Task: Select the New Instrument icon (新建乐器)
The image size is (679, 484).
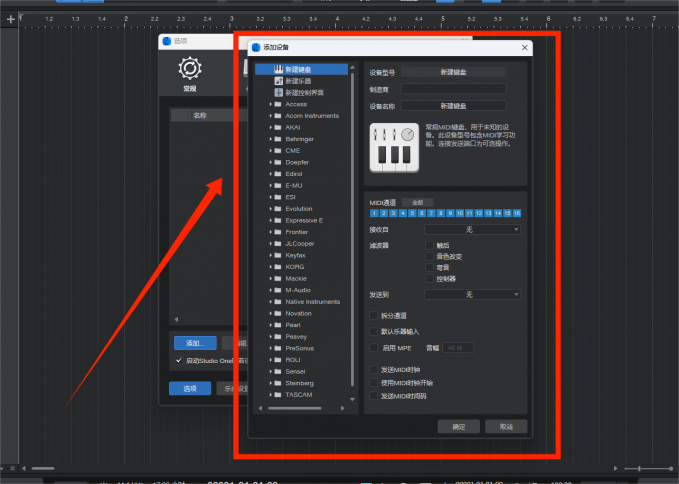Action: click(x=278, y=81)
